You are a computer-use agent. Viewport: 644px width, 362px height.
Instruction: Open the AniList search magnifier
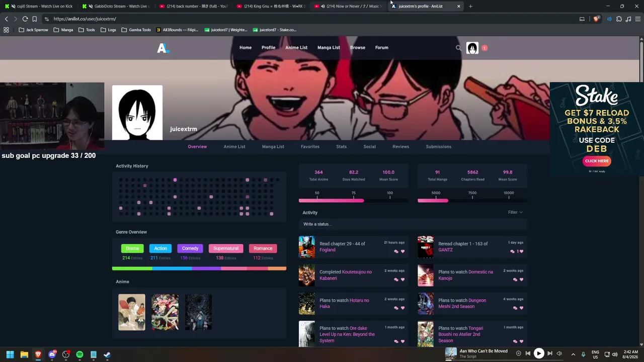pyautogui.click(x=458, y=48)
